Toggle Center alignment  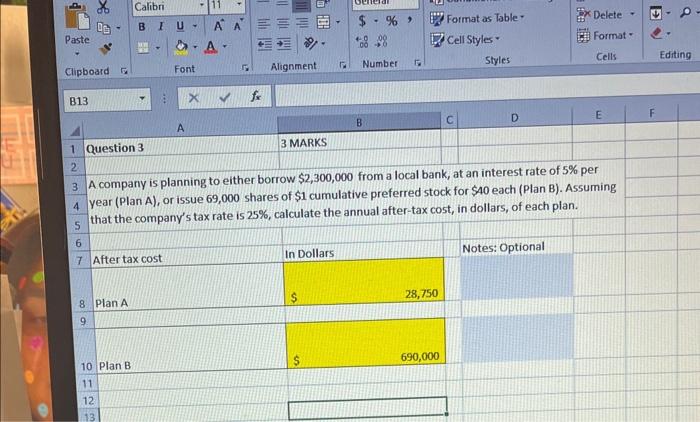pos(283,23)
